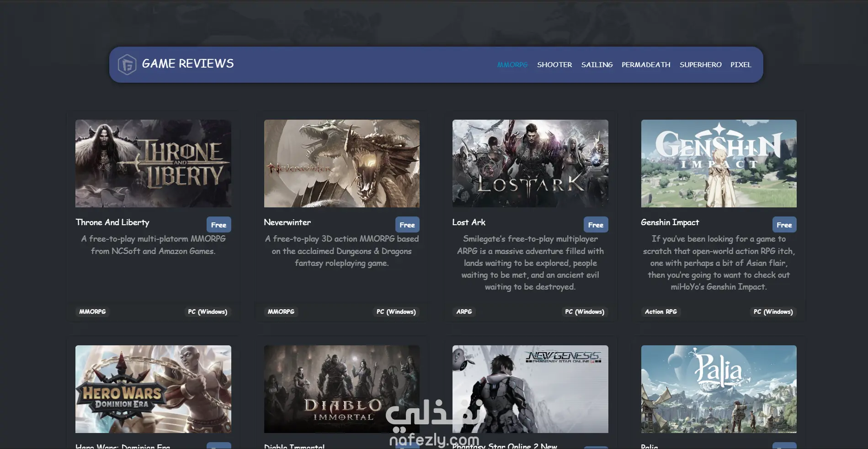The height and width of the screenshot is (449, 868).
Task: Click the Lost Ark game title
Action: [469, 222]
